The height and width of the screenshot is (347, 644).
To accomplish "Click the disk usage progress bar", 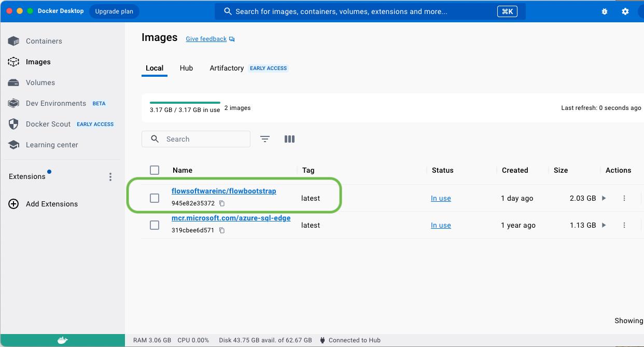I will coord(185,103).
